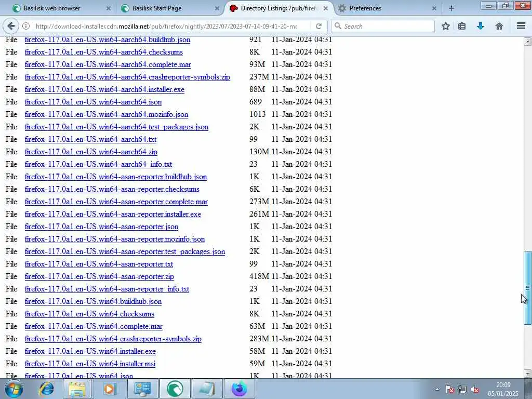Download win64-asan-reporter.installer.exe
Viewport: 532px width, 399px height.
click(x=113, y=214)
